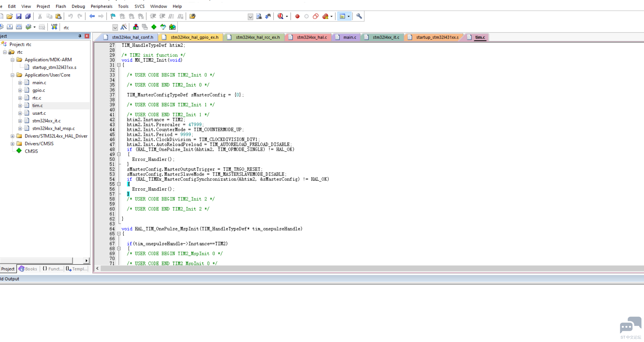Rebuild all target files
This screenshot has width=644, height=342.
tap(19, 27)
